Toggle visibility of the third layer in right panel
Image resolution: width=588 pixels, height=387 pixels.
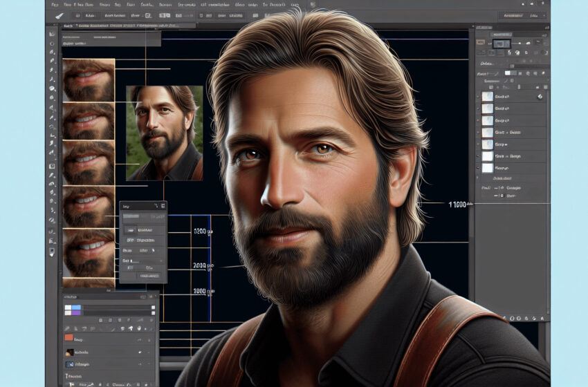(478, 121)
